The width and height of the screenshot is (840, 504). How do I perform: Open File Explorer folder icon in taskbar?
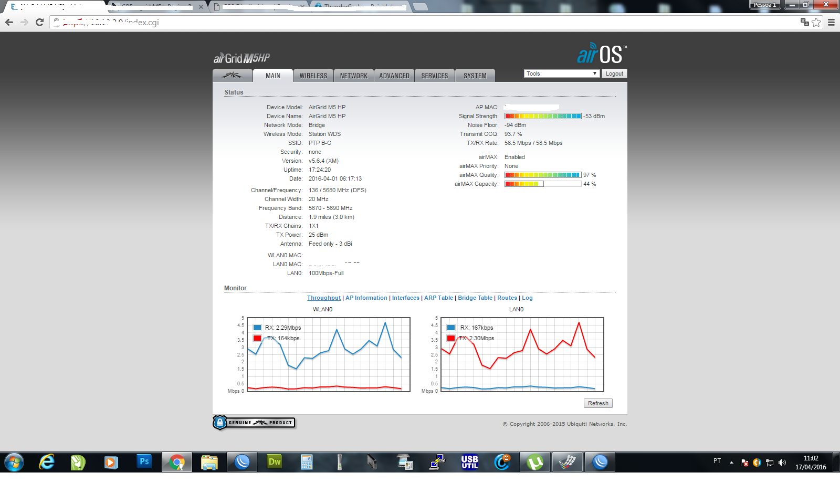[x=209, y=462]
